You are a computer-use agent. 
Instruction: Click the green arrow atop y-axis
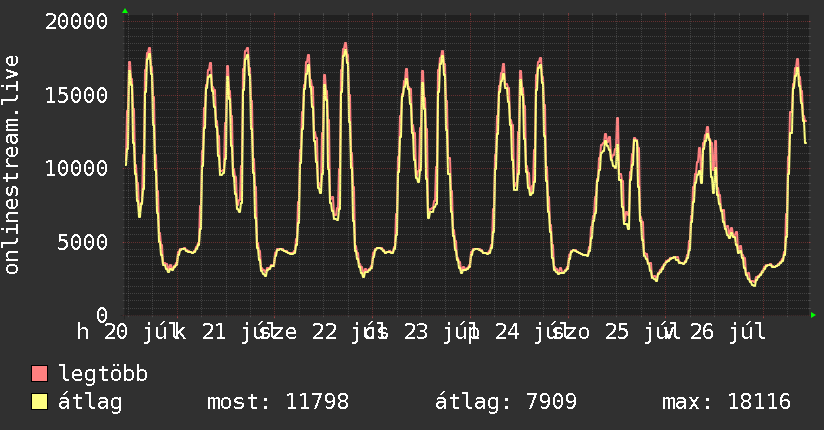(x=125, y=11)
